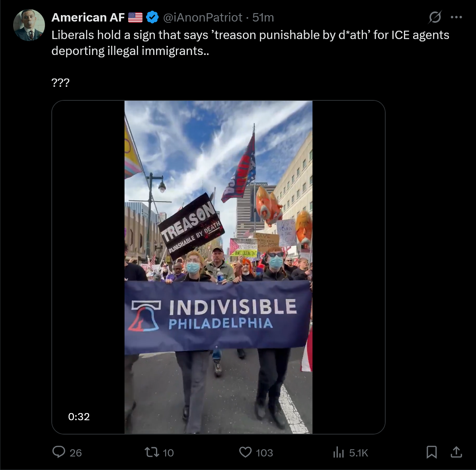Open the three-dot more options menu
The image size is (476, 470).
[456, 17]
